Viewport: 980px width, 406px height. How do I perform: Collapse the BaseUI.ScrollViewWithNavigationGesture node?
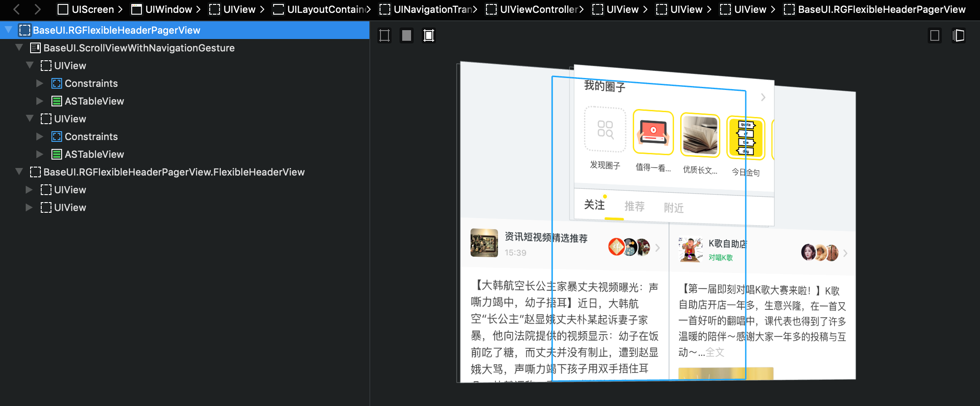[19, 47]
